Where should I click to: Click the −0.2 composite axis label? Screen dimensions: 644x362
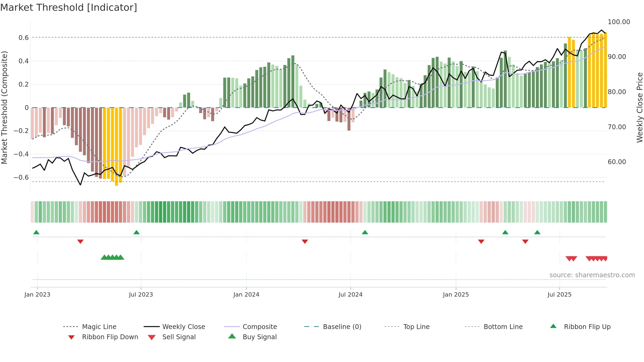(21, 131)
